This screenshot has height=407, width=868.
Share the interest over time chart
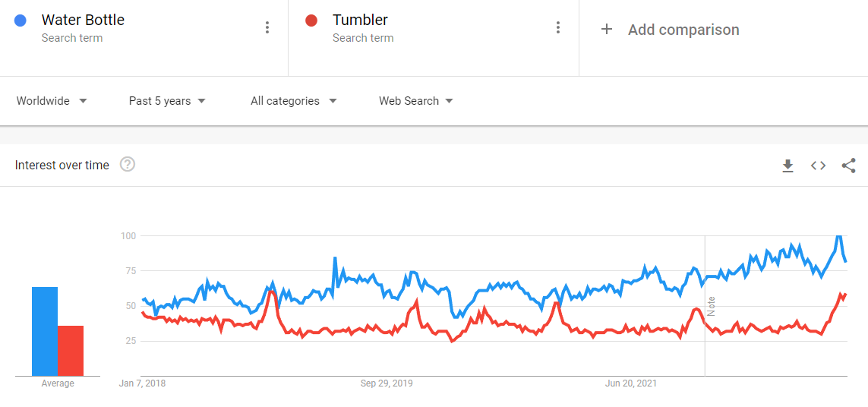(x=848, y=166)
